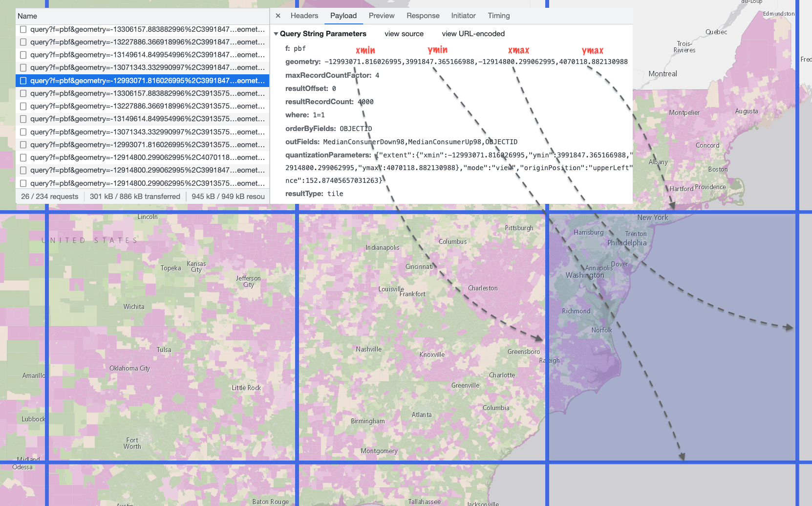Click Montreal label on the map

[662, 74]
